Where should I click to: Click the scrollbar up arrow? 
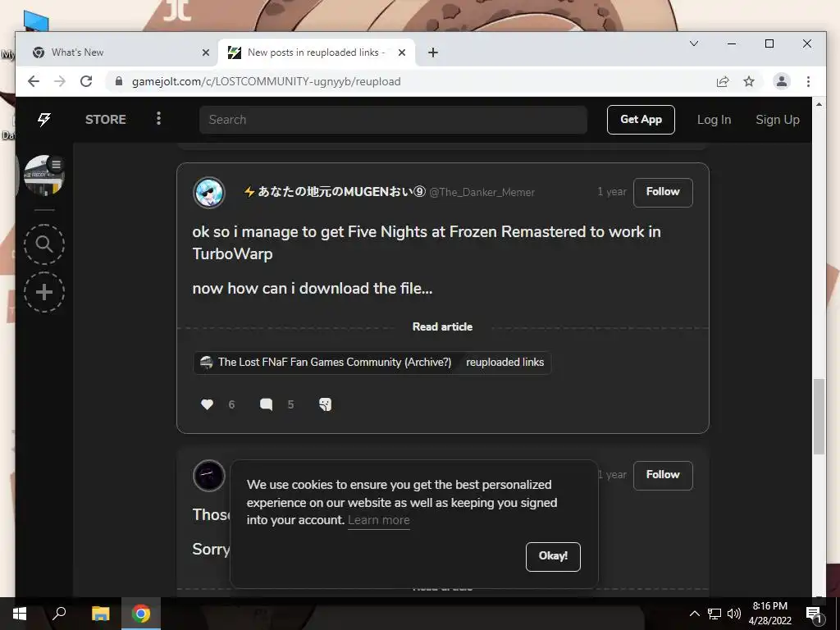pyautogui.click(x=819, y=104)
